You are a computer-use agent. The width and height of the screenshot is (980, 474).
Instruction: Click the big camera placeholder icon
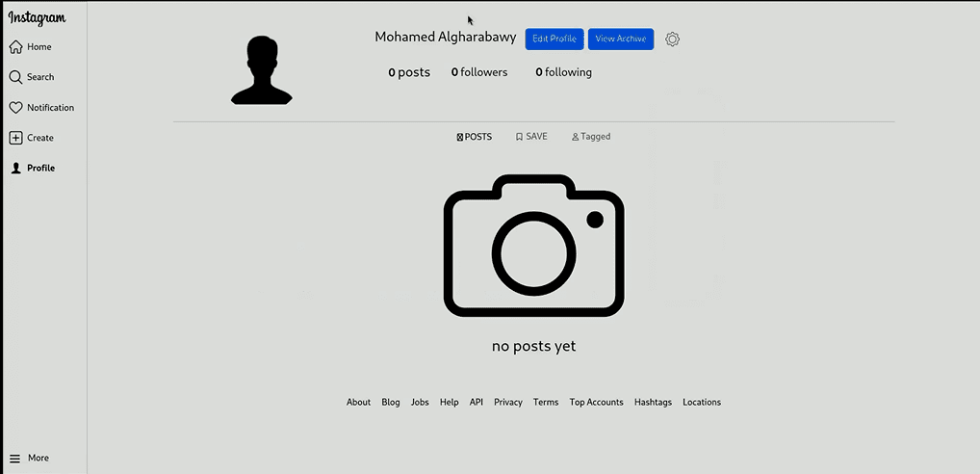coord(533,246)
